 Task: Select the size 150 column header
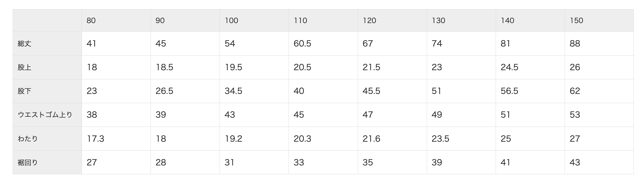[576, 21]
